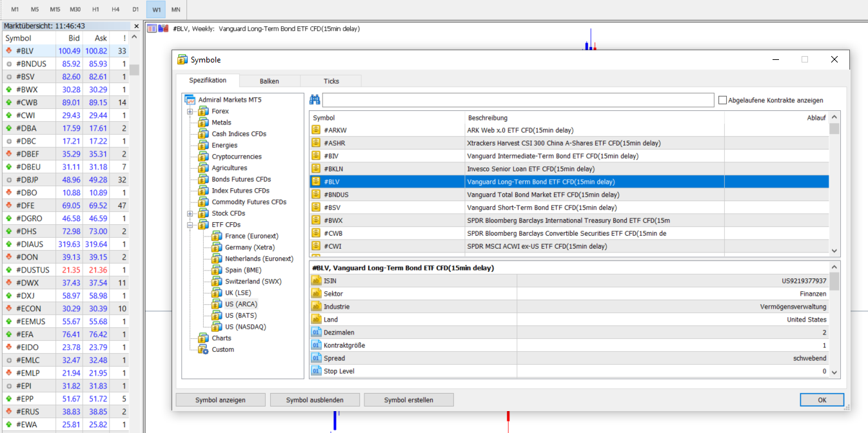The width and height of the screenshot is (868, 433).
Task: Expand the Stock CFDs tree node
Action: tap(190, 213)
